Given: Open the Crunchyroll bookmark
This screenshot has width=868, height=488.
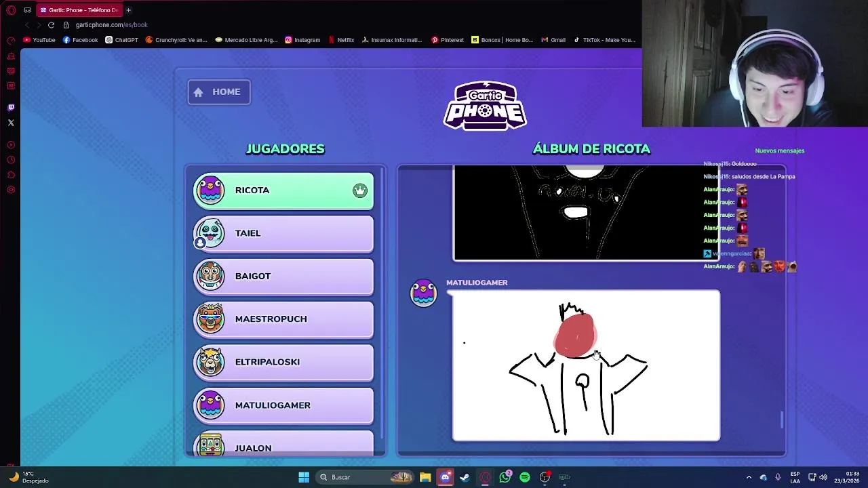Looking at the screenshot, I should 176,40.
